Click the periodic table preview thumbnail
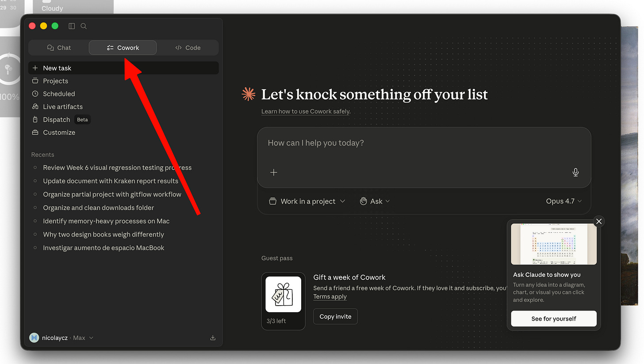644x364 pixels. (x=554, y=244)
